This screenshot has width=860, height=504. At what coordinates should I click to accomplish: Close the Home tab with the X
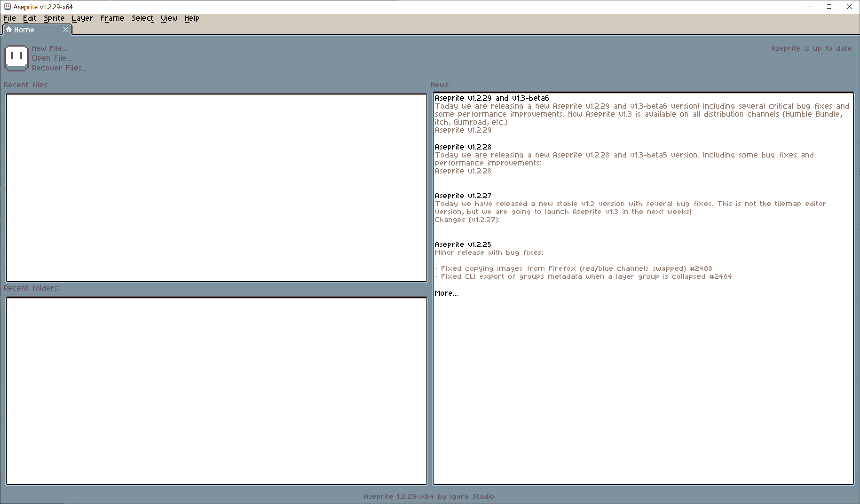(66, 29)
